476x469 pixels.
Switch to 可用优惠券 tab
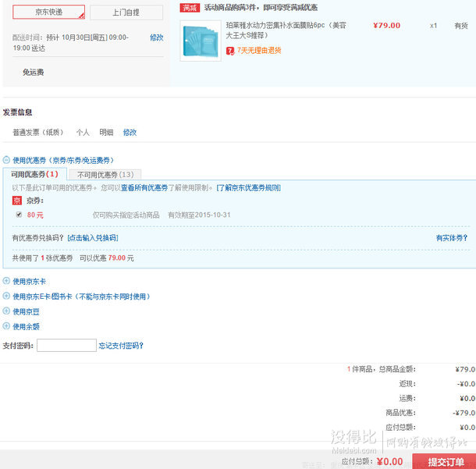coord(34,174)
